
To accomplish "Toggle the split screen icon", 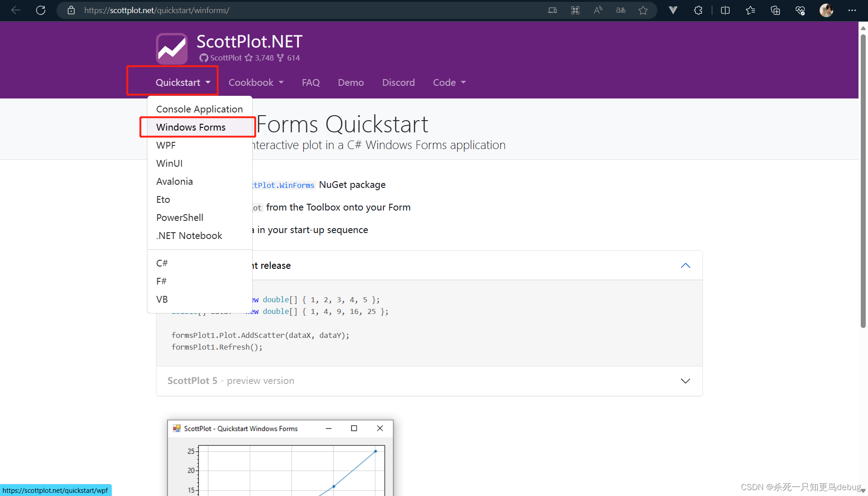I will pos(725,10).
